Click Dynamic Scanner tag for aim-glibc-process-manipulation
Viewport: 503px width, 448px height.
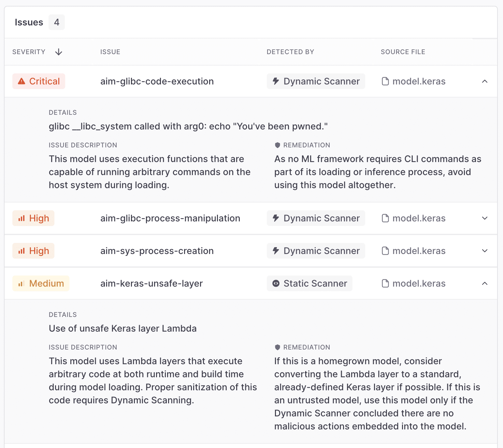point(316,218)
